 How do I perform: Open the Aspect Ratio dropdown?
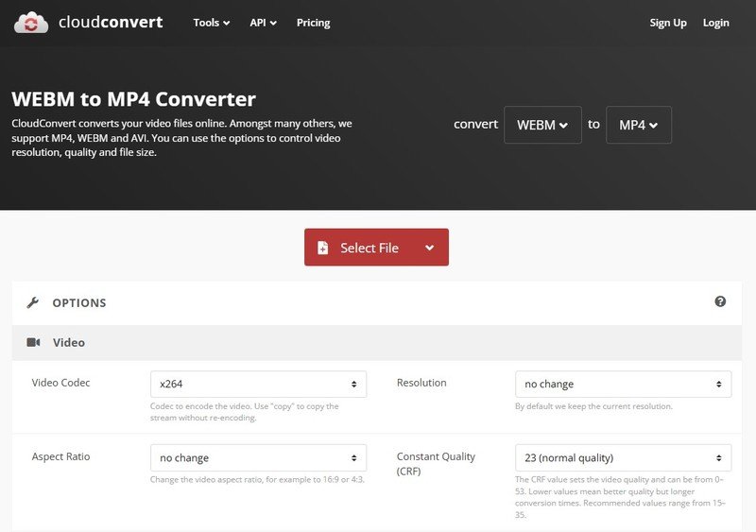click(258, 457)
